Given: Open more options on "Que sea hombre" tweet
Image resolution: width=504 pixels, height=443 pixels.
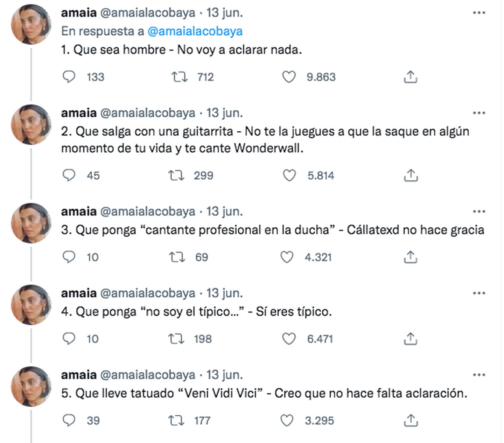Looking at the screenshot, I should (479, 13).
